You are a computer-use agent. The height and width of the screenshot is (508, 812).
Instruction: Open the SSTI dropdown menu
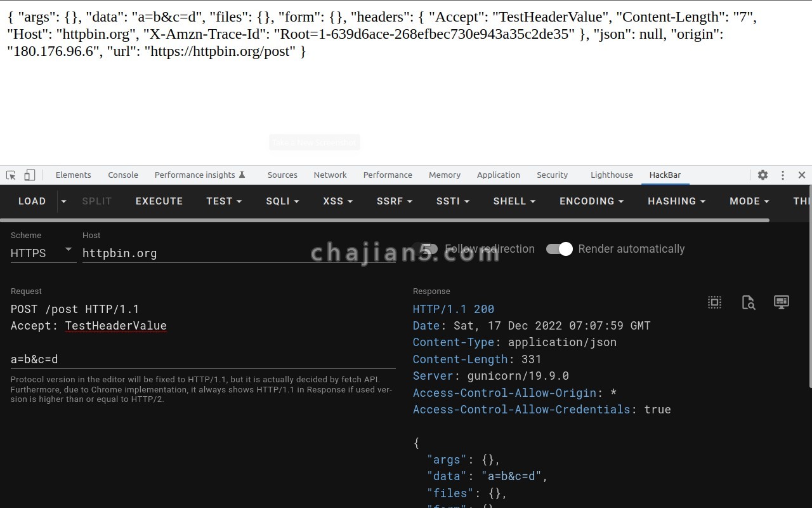pyautogui.click(x=453, y=201)
